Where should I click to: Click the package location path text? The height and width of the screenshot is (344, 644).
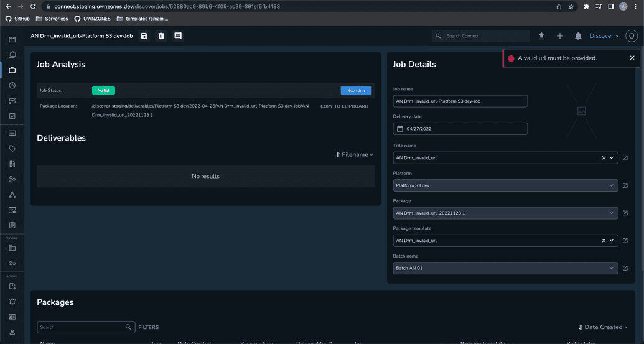[200, 111]
